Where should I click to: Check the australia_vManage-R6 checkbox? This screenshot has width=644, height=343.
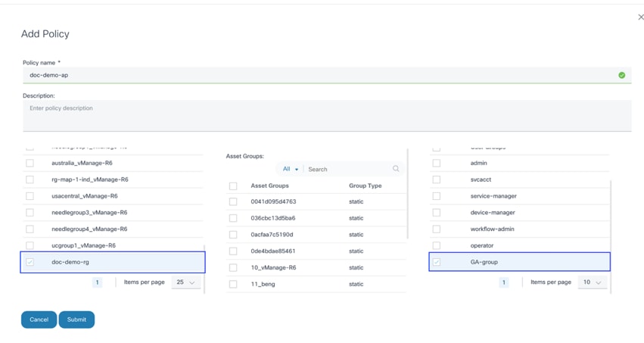point(30,164)
